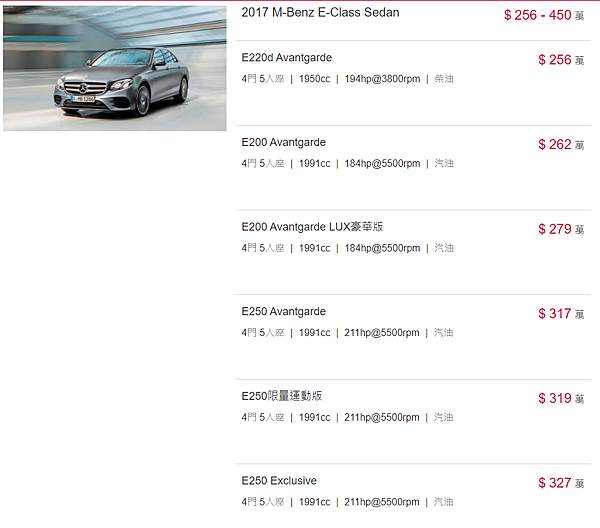
Task: Select the E220d 1950cc diesel specs line
Action: pos(347,79)
